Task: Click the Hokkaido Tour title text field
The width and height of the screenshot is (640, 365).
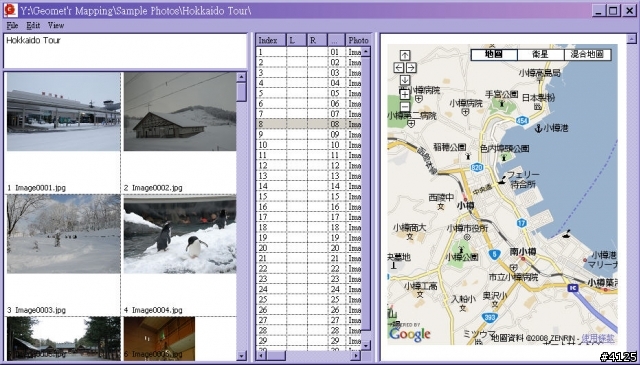Action: click(125, 51)
